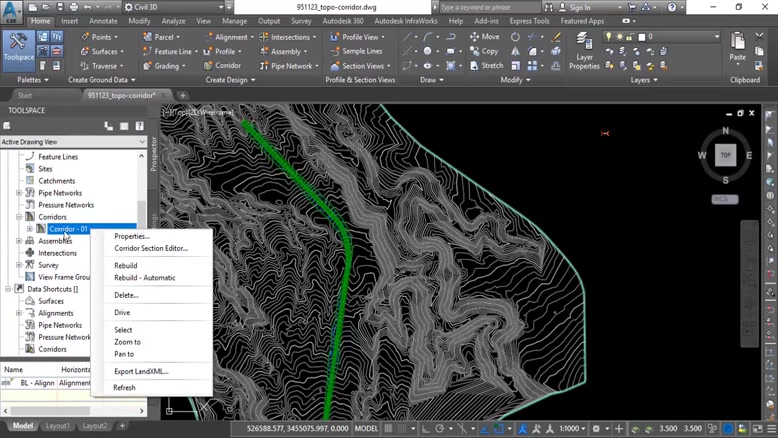Click the Toolspace help icon
This screenshot has height=438, width=778.
tap(139, 126)
